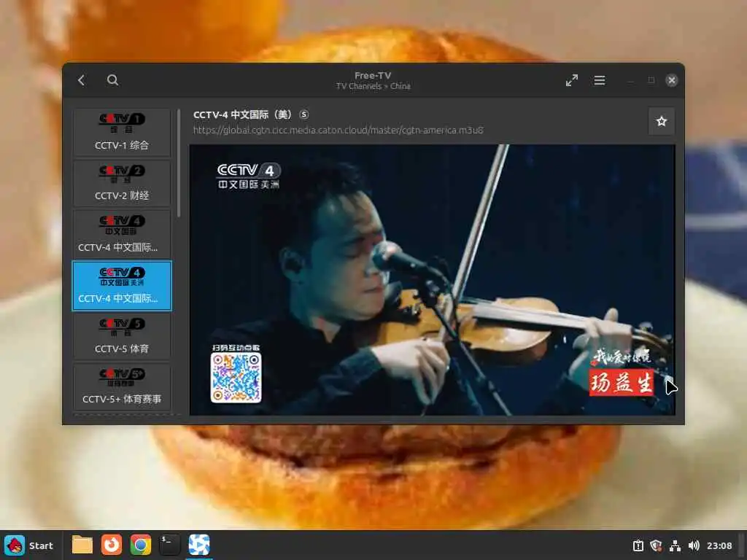Enter fullscreen with the expand arrows icon
747x560 pixels.
click(x=572, y=80)
